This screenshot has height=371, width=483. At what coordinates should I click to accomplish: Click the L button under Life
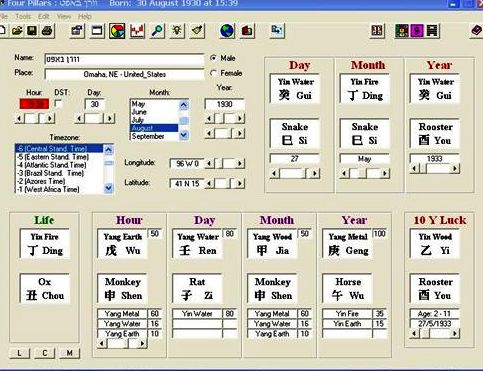[x=19, y=353]
